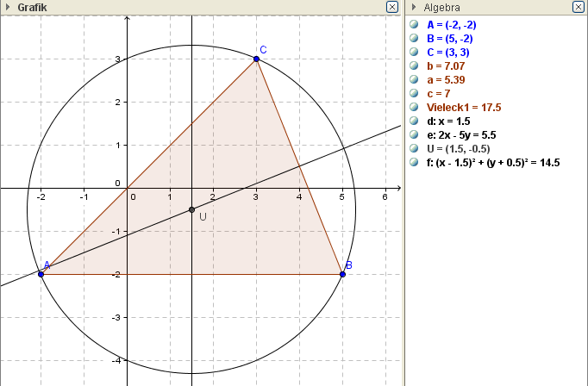Viewport: 588px width, 386px height.
Task: Close the Algebra view panel
Action: (579, 7)
